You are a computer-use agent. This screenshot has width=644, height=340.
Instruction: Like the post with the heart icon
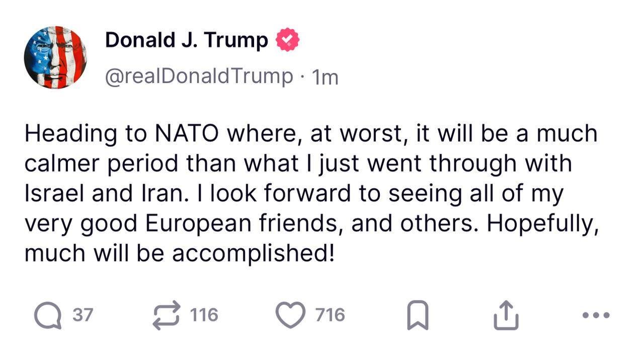(291, 315)
